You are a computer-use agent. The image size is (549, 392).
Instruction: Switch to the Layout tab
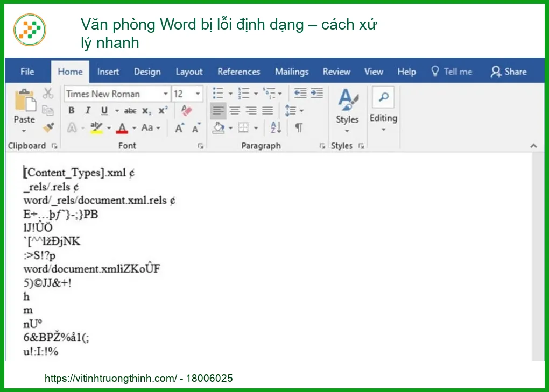coord(189,72)
